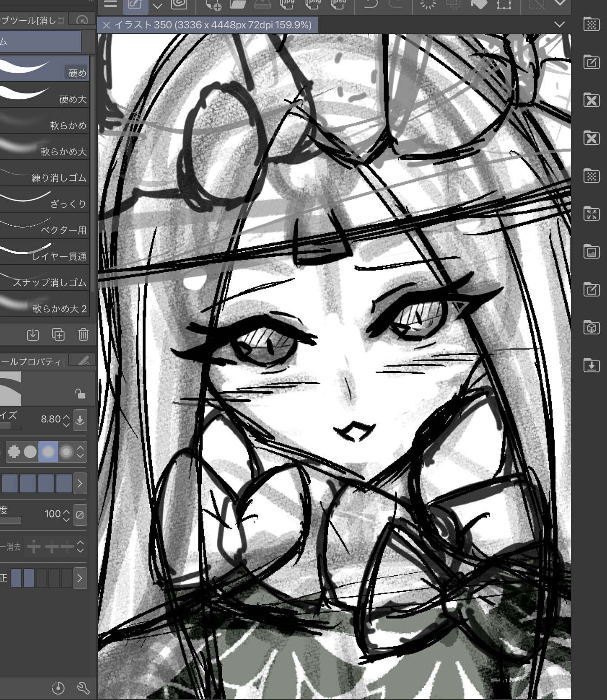Toggle the opacity dynamics button beside 100
This screenshot has height=700, width=607.
click(x=80, y=514)
